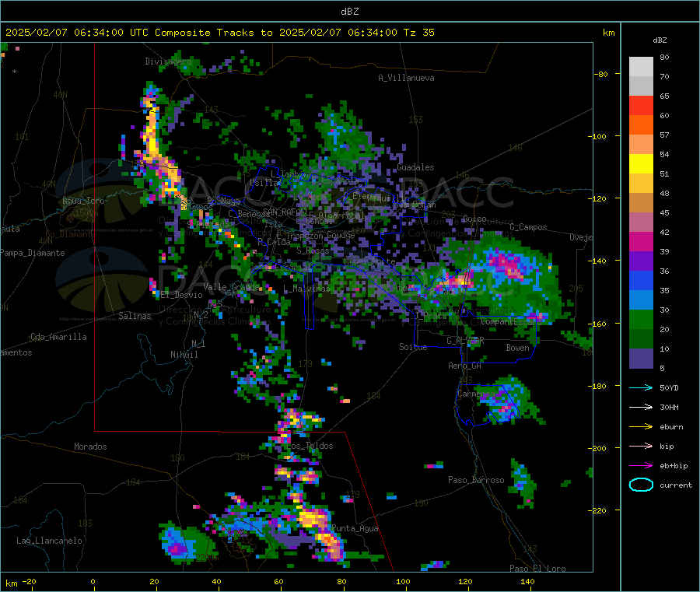Image resolution: width=700 pixels, height=592 pixels.
Task: Click the Paso_El_Loro place label
Action: coord(537,569)
